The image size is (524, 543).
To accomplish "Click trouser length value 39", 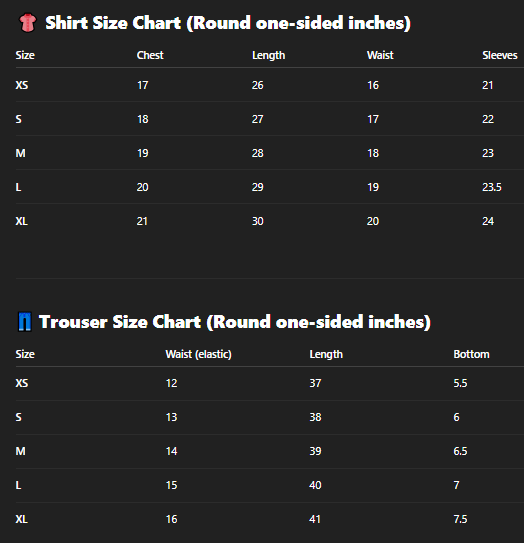I will pyautogui.click(x=315, y=451).
